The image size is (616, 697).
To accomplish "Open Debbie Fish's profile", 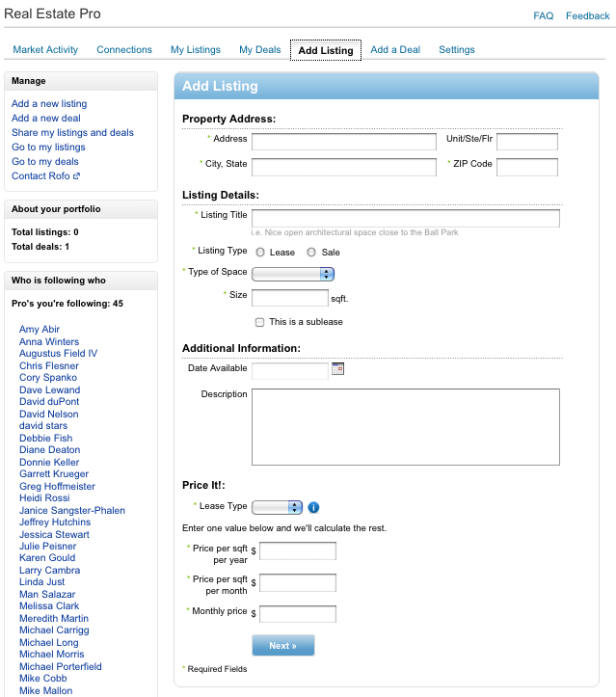I will (x=45, y=438).
